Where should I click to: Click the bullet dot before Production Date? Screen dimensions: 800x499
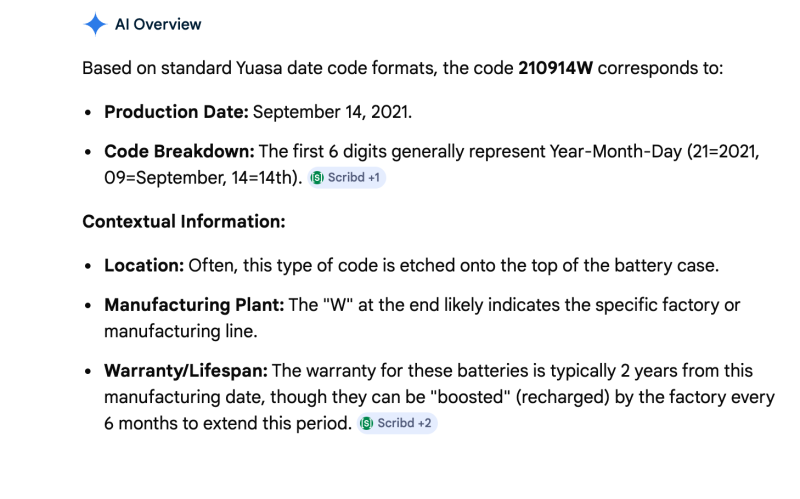(90, 112)
